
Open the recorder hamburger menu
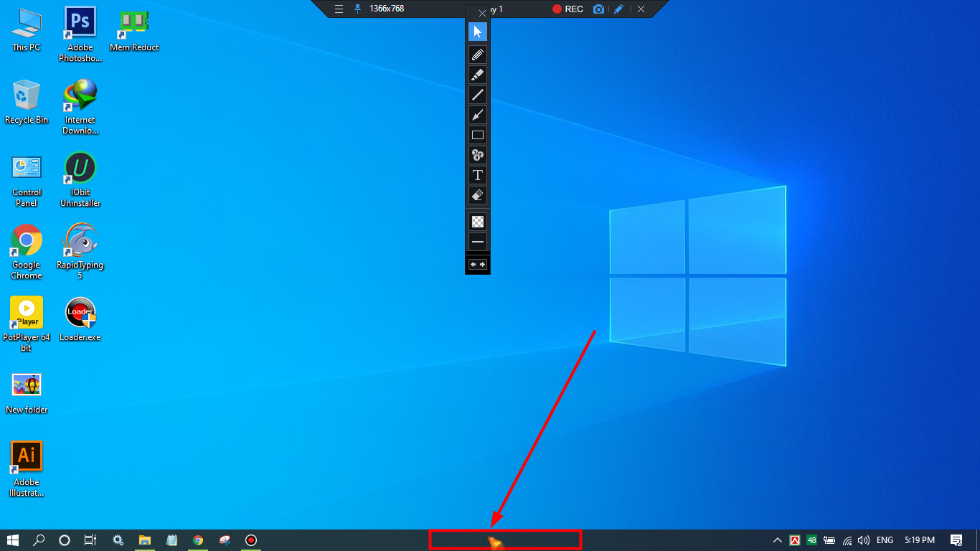click(339, 9)
